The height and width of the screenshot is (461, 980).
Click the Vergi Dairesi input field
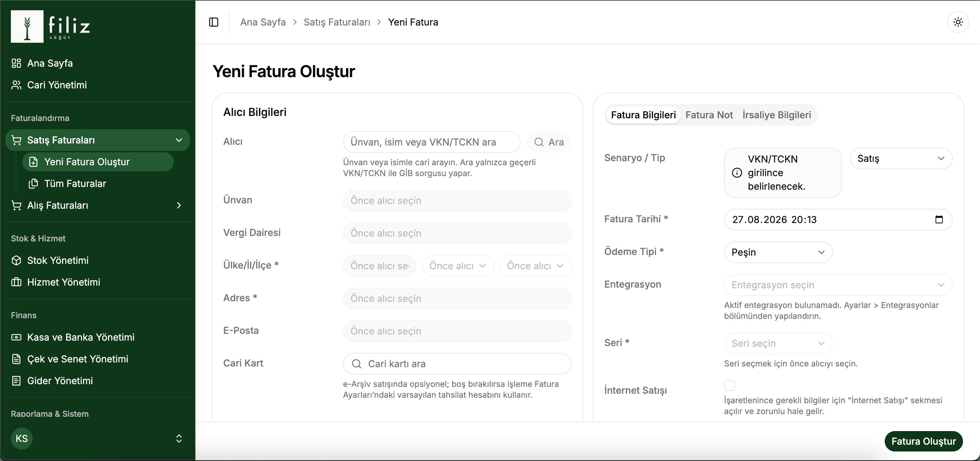tap(457, 233)
